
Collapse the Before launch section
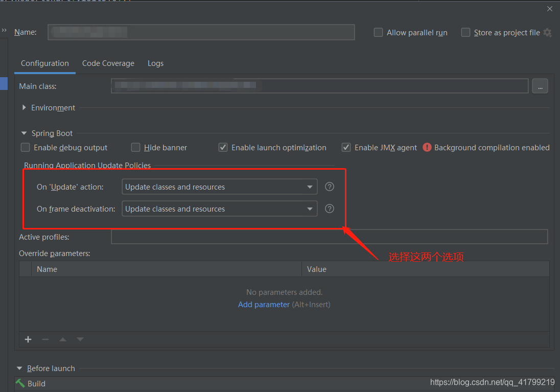(19, 368)
